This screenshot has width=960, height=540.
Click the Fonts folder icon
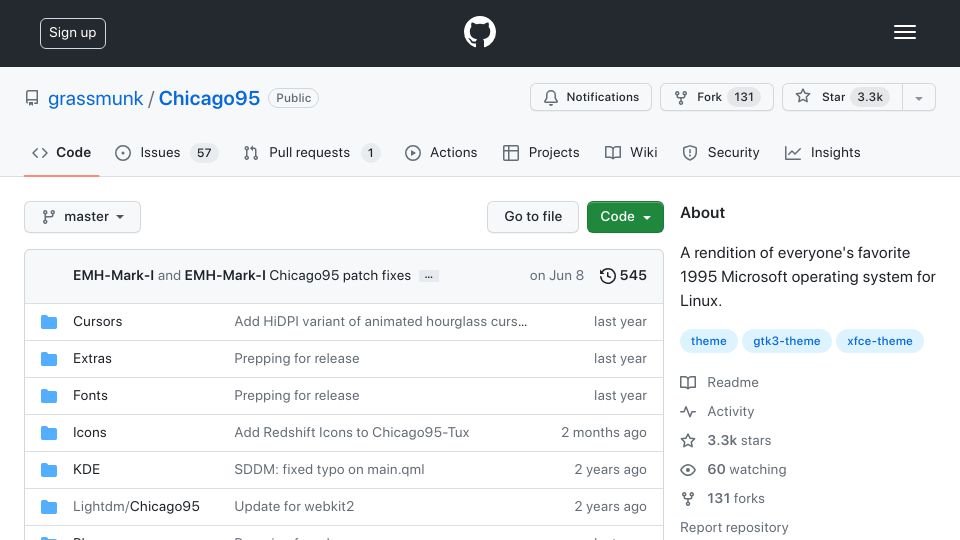[49, 396]
